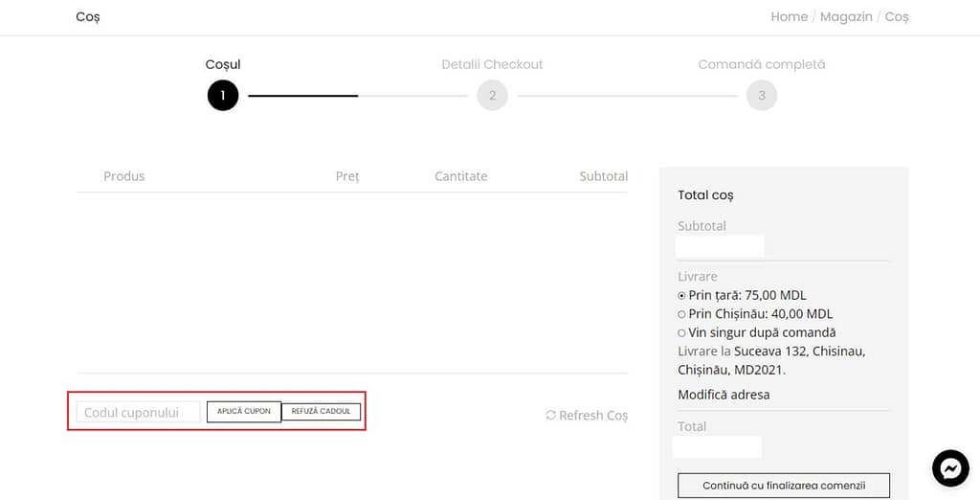This screenshot has height=500, width=980.
Task: Select Prin țară 75,00 MDL delivery
Action: [x=682, y=296]
